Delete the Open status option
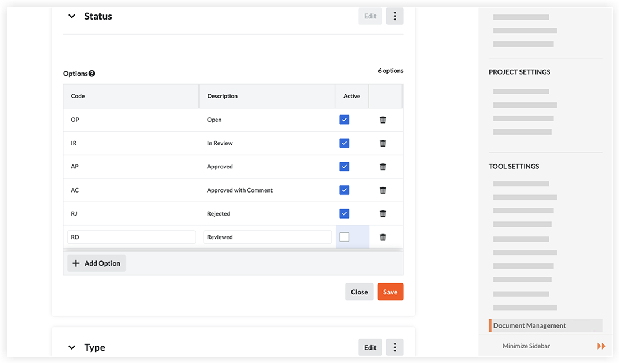 click(x=383, y=120)
